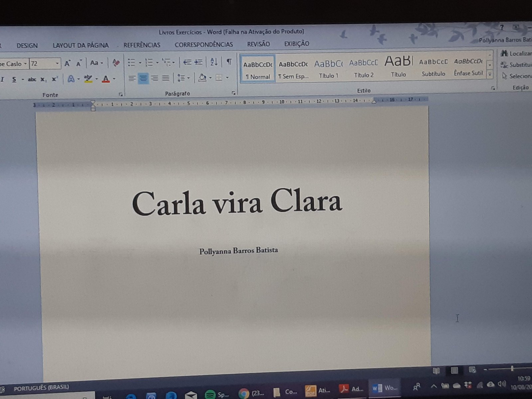This screenshot has width=532, height=399.
Task: Open the LAYOUT DA PÁGINA tab
Action: click(81, 45)
